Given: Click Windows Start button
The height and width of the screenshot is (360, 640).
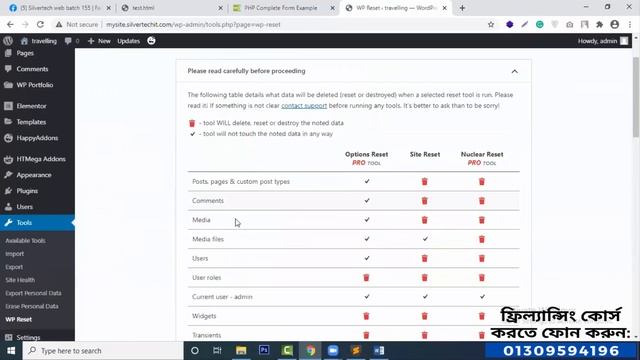Looking at the screenshot, I should click(11, 351).
